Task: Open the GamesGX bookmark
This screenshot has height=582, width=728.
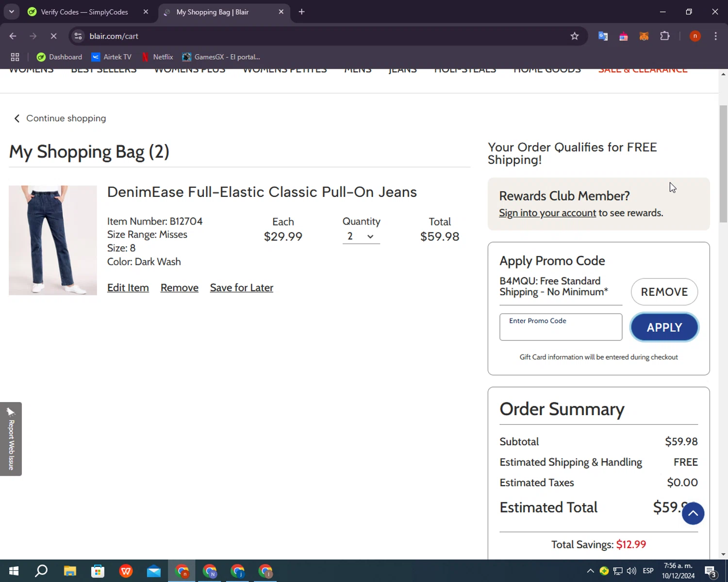Action: pyautogui.click(x=221, y=57)
